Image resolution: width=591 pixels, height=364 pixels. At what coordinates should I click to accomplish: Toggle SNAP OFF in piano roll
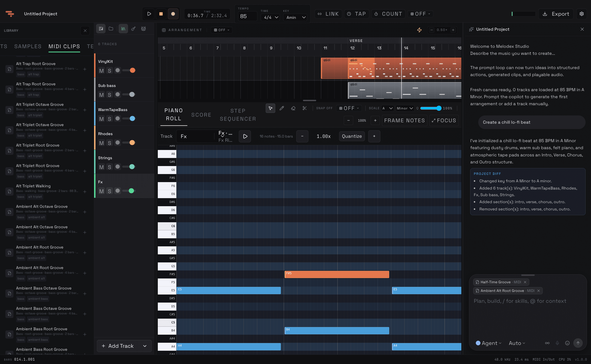point(324,108)
